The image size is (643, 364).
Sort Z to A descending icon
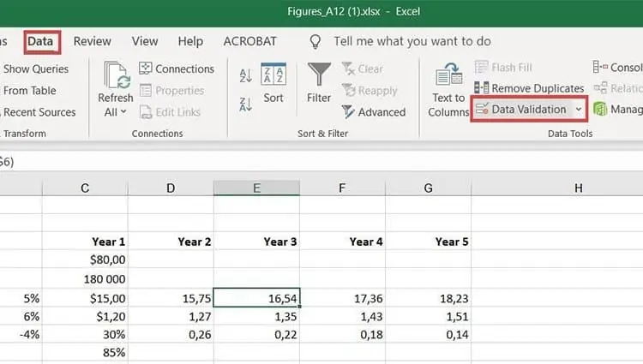pyautogui.click(x=245, y=104)
